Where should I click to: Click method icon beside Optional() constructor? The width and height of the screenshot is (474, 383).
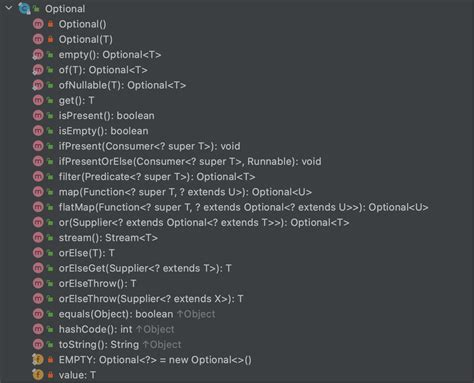click(x=38, y=24)
